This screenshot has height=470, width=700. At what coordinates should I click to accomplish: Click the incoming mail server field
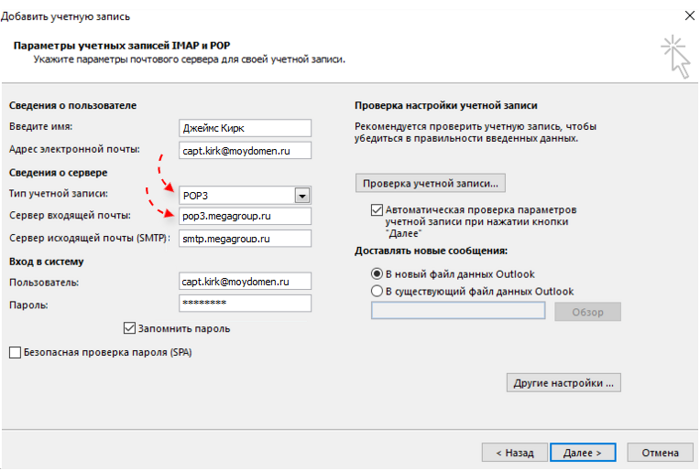(244, 216)
